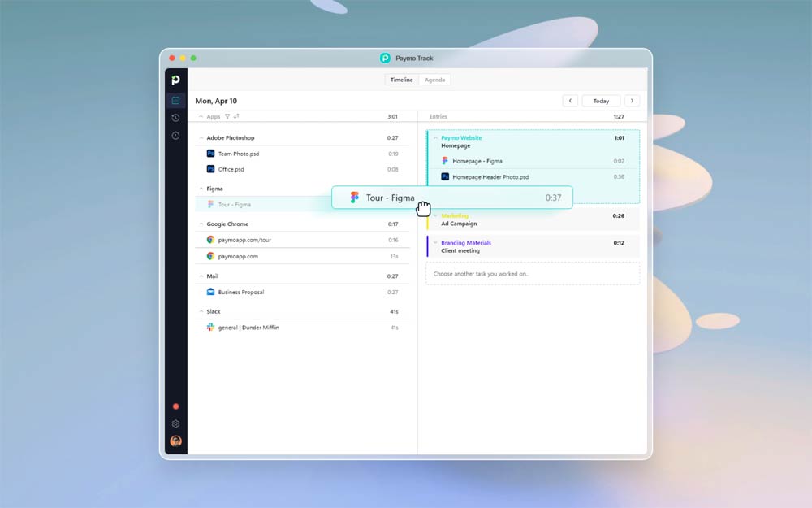812x508 pixels.
Task: Collapse the Slack group
Action: 201,311
